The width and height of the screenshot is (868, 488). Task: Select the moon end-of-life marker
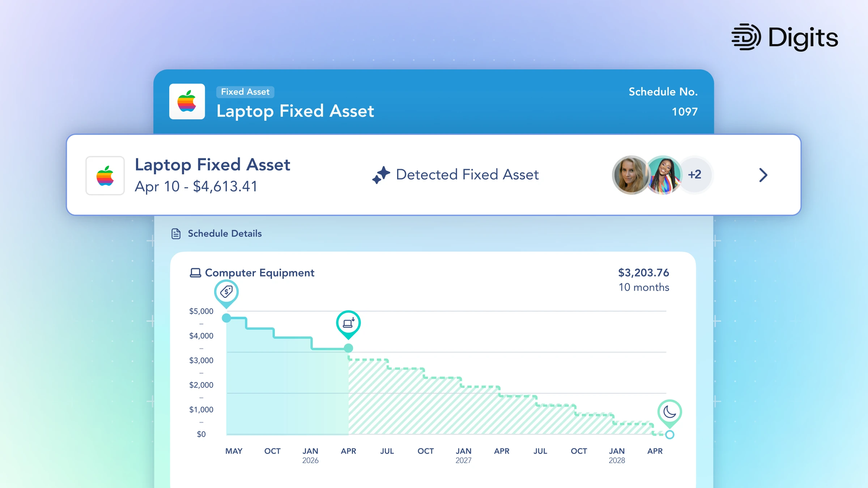point(670,414)
